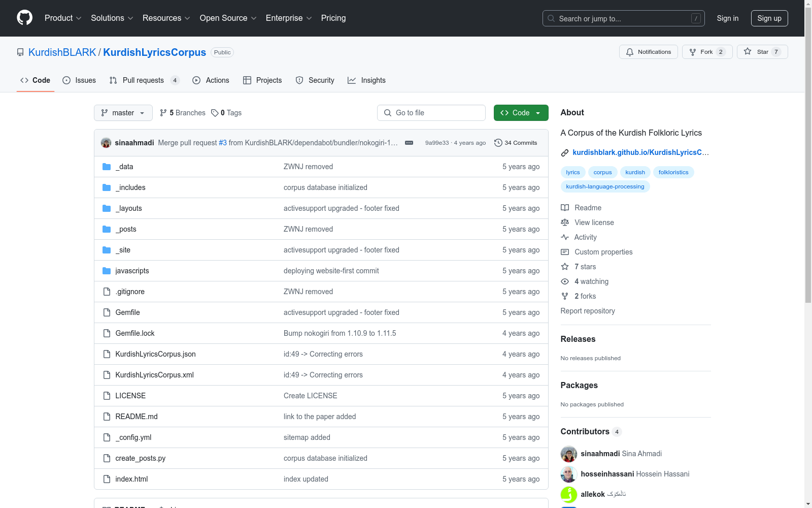Switch to the Code tab

pyautogui.click(x=36, y=80)
